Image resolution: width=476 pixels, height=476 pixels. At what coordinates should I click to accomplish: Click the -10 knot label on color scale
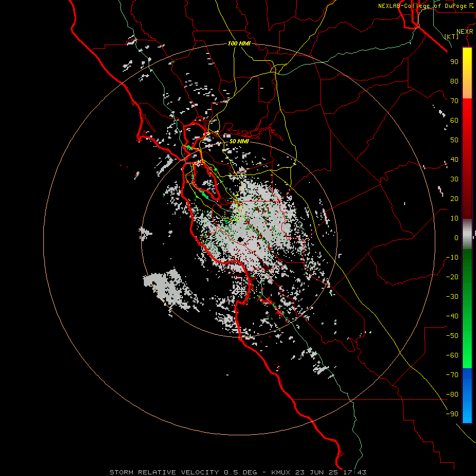pos(452,258)
